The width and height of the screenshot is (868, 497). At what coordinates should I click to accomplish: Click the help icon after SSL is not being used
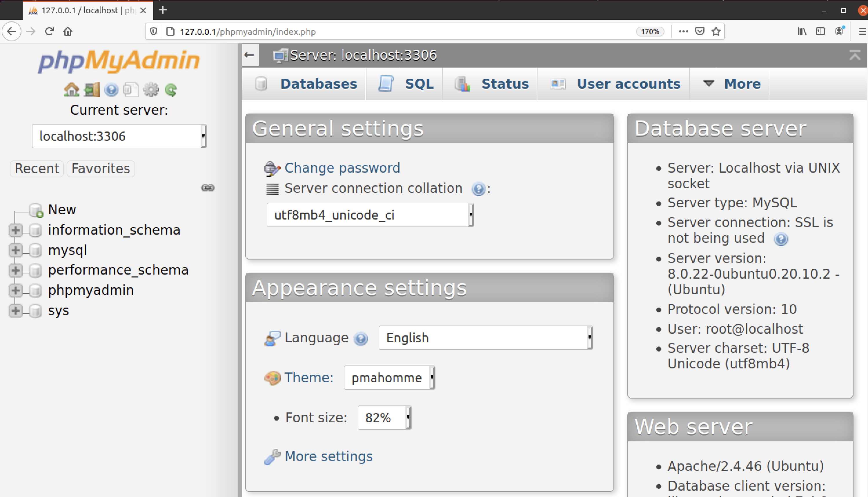(781, 239)
